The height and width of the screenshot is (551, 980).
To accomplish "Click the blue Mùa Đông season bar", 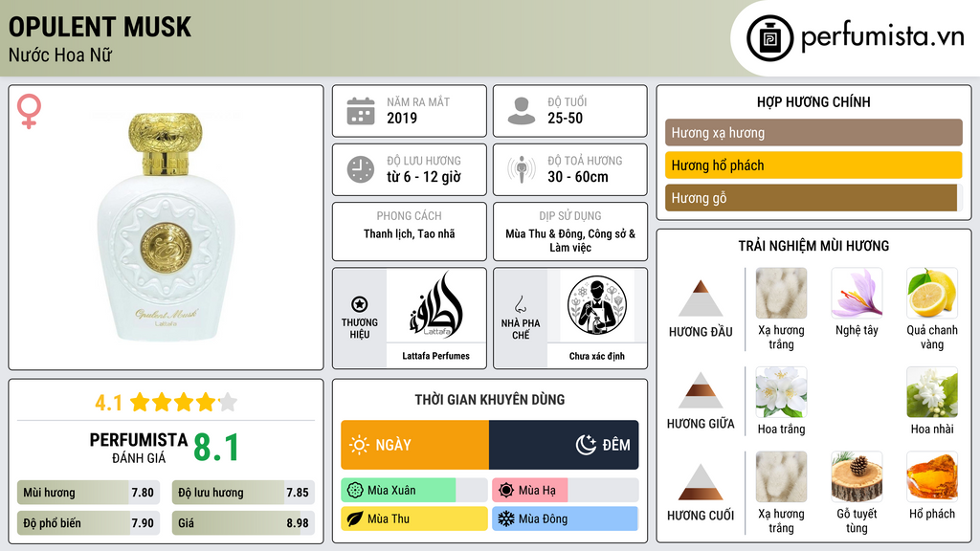I will 565,518.
